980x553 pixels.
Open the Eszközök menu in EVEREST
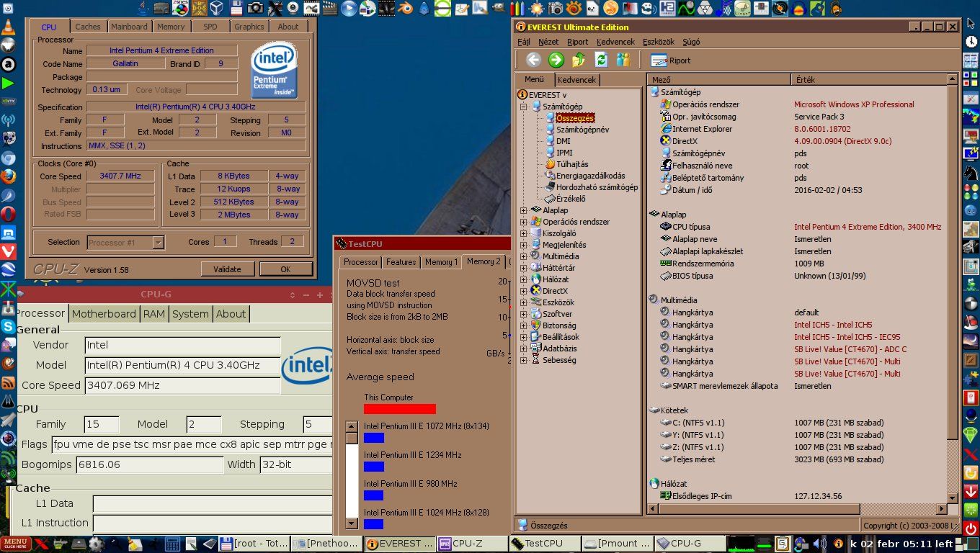pos(659,42)
